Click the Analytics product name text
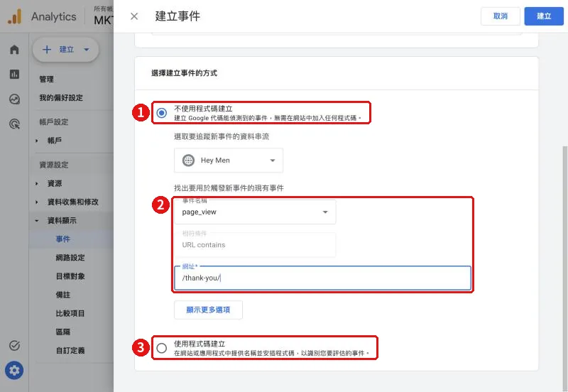Viewport: 568px width, 392px height. [x=54, y=16]
